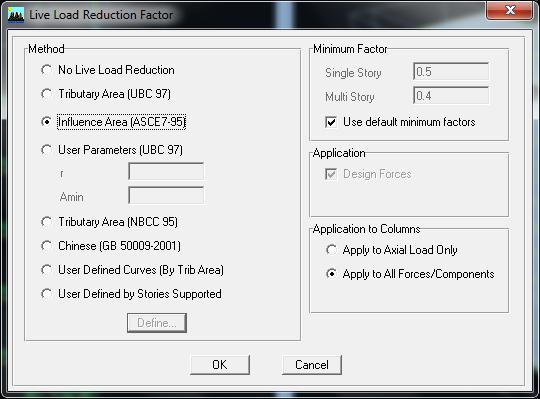Close the Live Load Reduction Factor dialog
This screenshot has width=540, height=399.
coord(510,10)
